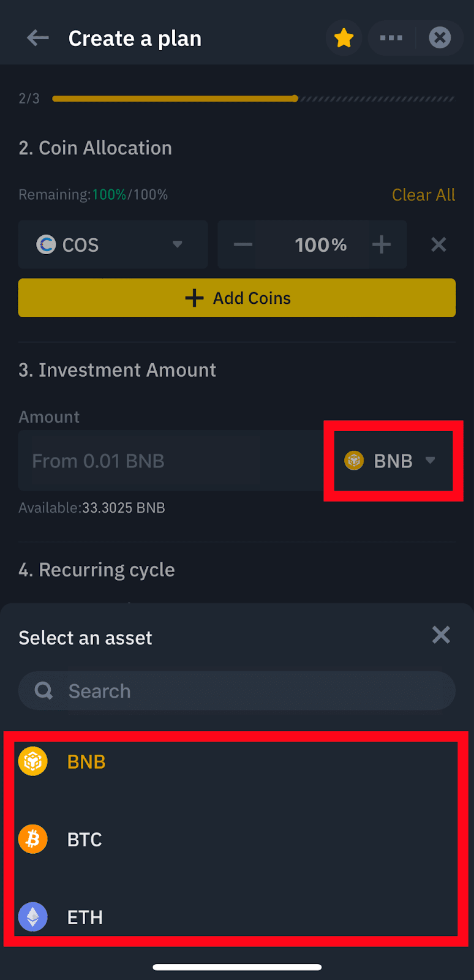
Task: Tap the yellow star favorite icon
Action: (344, 38)
